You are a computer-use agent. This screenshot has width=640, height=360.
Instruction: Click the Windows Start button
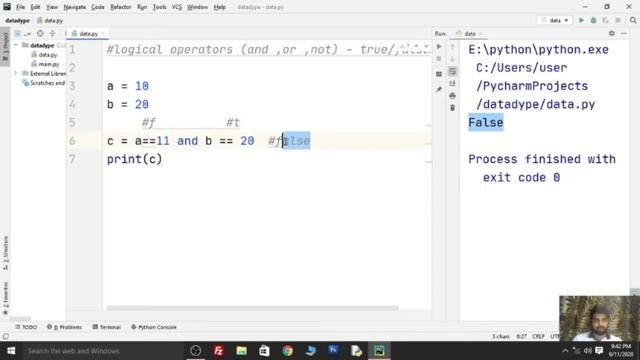point(11,351)
